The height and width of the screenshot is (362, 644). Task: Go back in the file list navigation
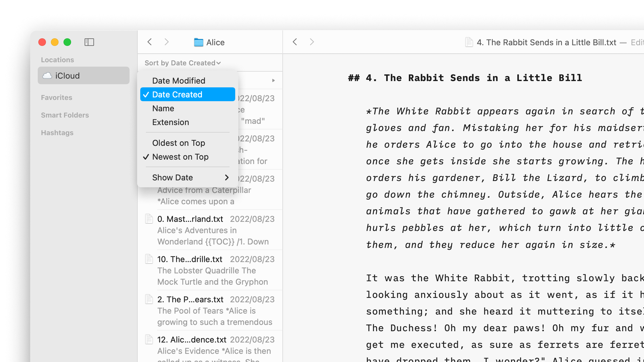[150, 42]
